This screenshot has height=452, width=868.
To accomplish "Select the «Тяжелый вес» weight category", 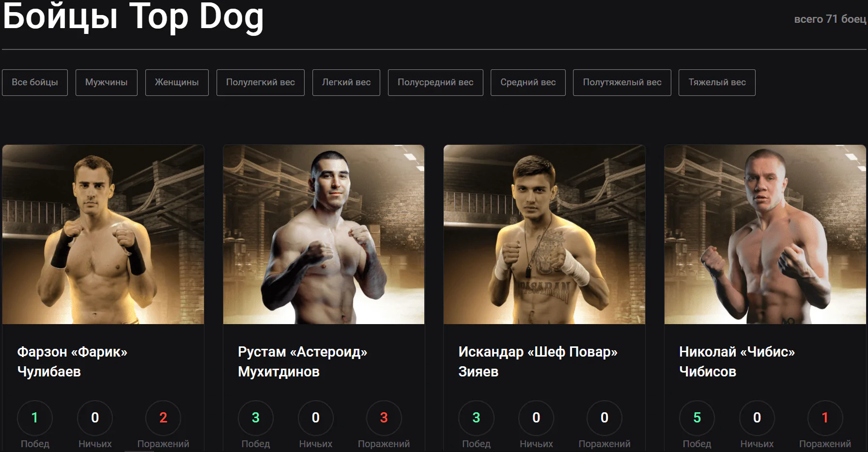I will pyautogui.click(x=717, y=82).
